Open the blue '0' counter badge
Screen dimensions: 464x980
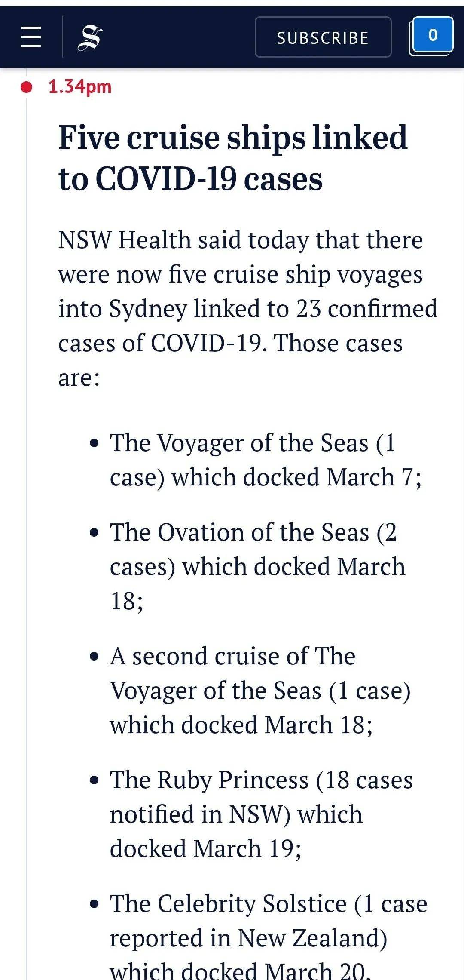point(431,36)
